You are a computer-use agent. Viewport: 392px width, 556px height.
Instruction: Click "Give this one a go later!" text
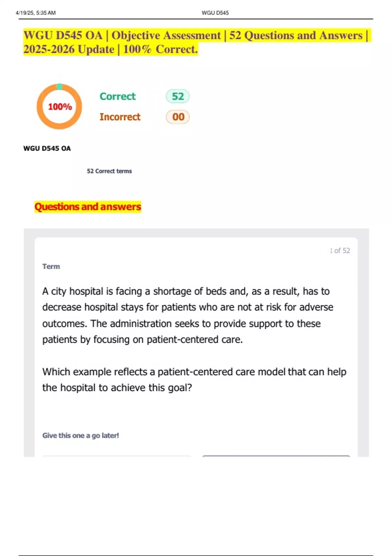tap(80, 436)
